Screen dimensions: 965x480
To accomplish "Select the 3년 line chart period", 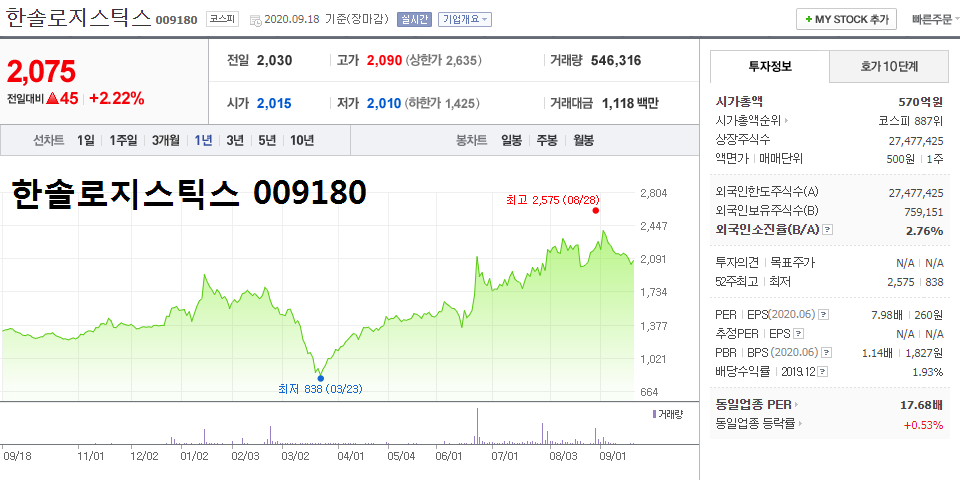I will (235, 140).
